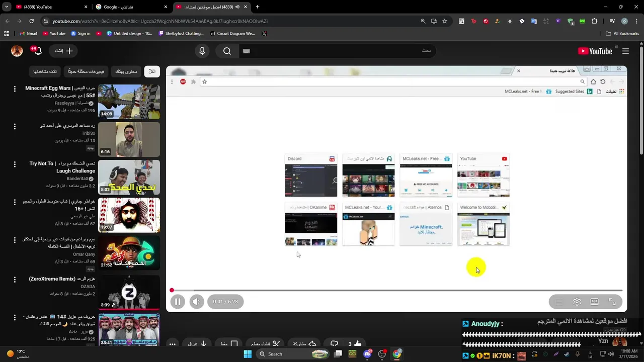Open the 'Circuit Diagram We...' bookmark
The width and height of the screenshot is (644, 362).
(x=232, y=34)
